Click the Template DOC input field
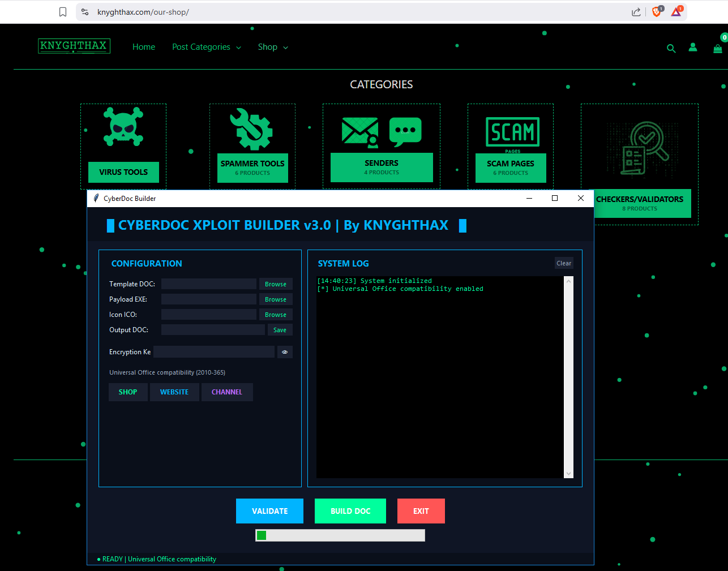The height and width of the screenshot is (571, 728). click(x=208, y=284)
